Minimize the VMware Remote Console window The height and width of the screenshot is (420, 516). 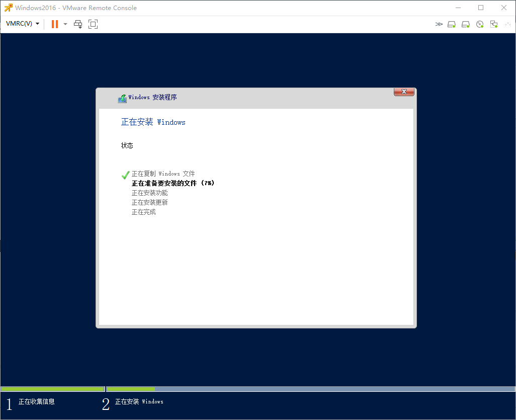pos(458,8)
